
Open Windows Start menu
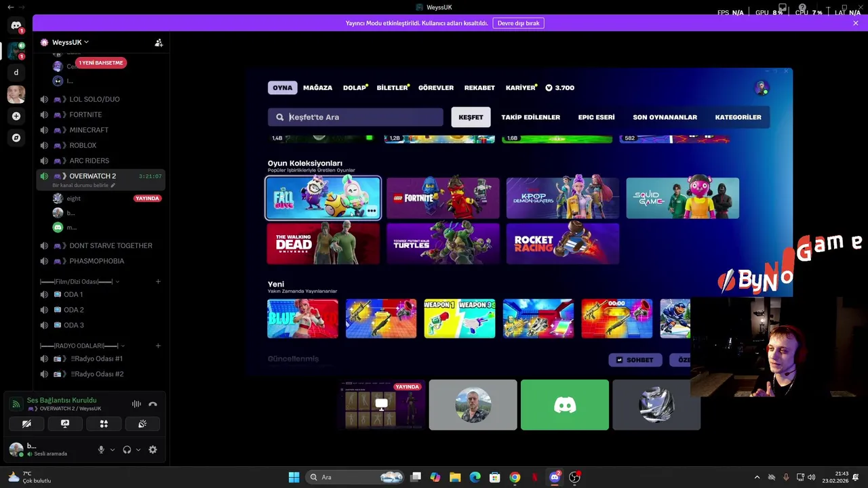coord(294,477)
